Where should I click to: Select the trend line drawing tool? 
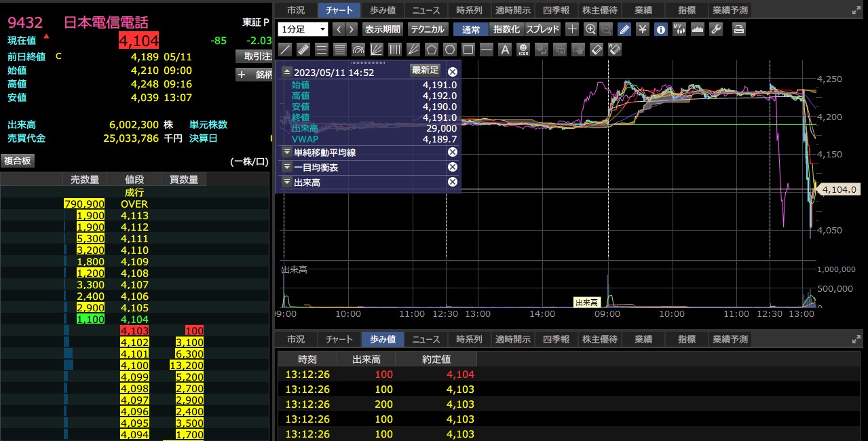[x=285, y=50]
